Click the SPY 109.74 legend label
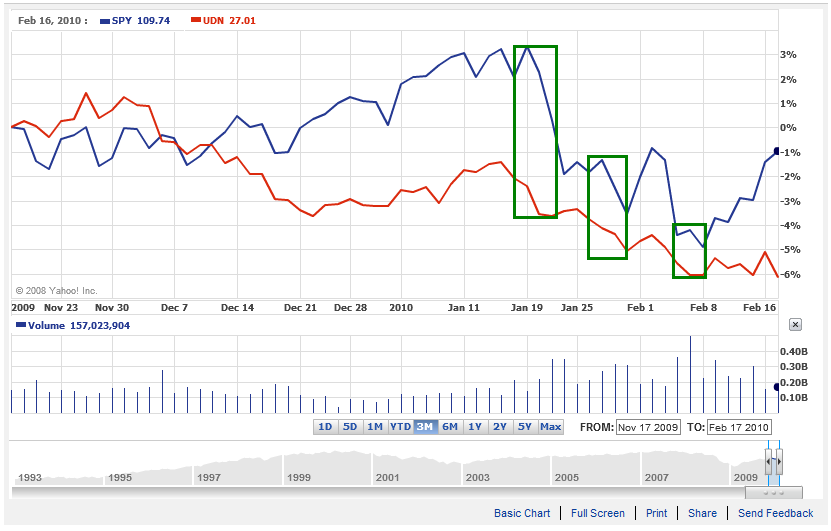This screenshot has height=531, width=831. coord(135,21)
